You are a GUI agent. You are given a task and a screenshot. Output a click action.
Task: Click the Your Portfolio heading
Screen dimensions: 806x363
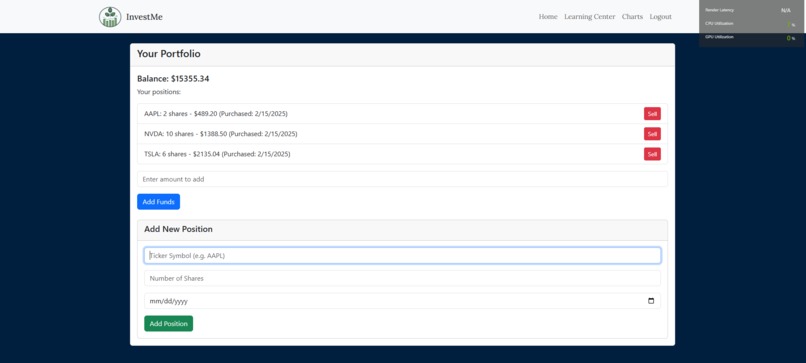pyautogui.click(x=169, y=54)
